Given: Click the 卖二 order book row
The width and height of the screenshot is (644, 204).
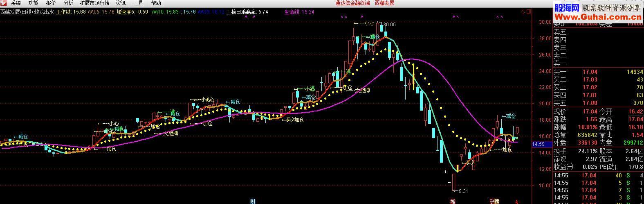Looking at the screenshot, I should [x=598, y=55].
